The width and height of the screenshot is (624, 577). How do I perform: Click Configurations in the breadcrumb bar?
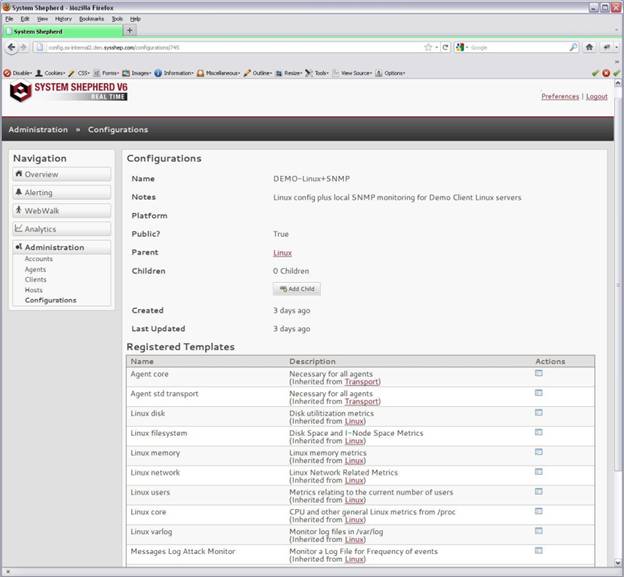tap(118, 130)
